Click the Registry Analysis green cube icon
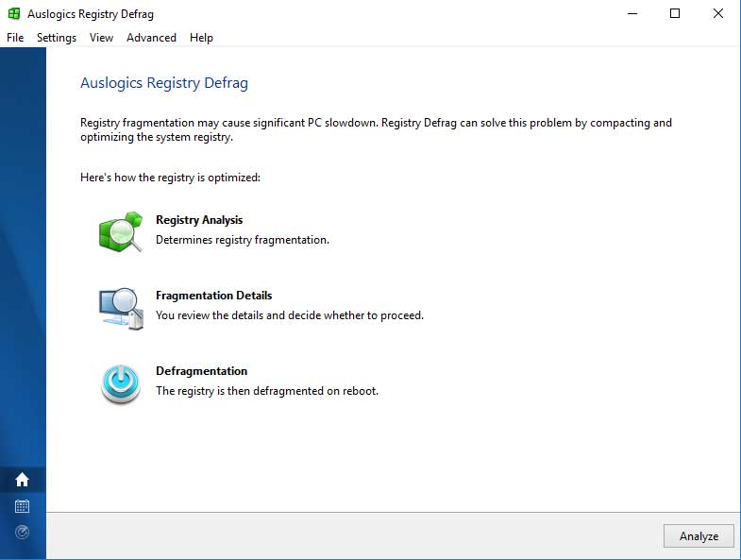Viewport: 741px width, 560px height. coord(121,231)
